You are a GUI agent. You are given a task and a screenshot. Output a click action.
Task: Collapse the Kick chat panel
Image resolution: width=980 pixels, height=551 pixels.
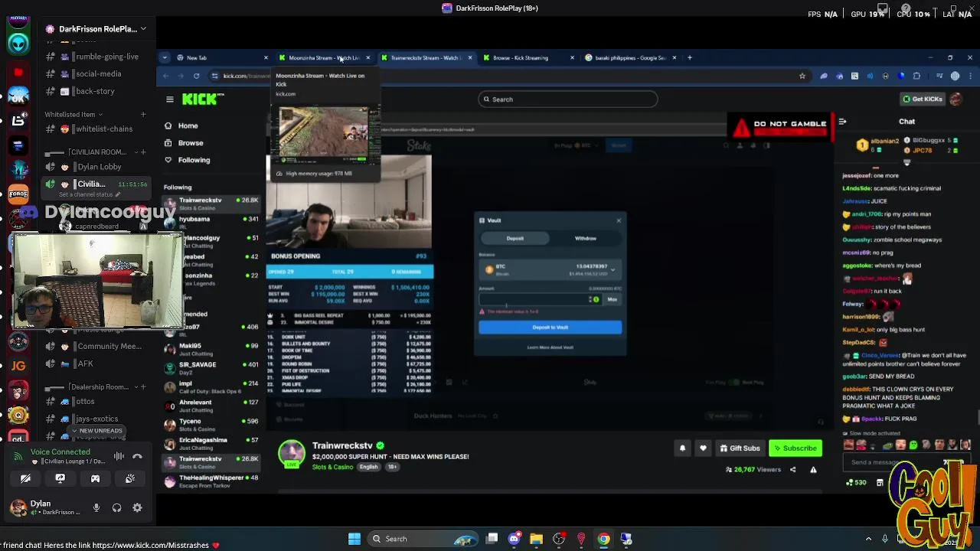point(842,122)
